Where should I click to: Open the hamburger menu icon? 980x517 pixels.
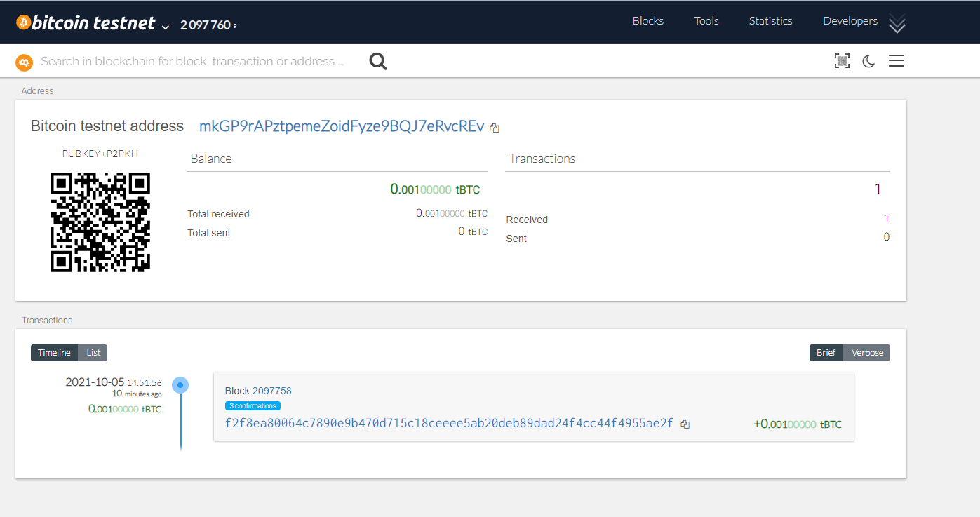tap(896, 61)
